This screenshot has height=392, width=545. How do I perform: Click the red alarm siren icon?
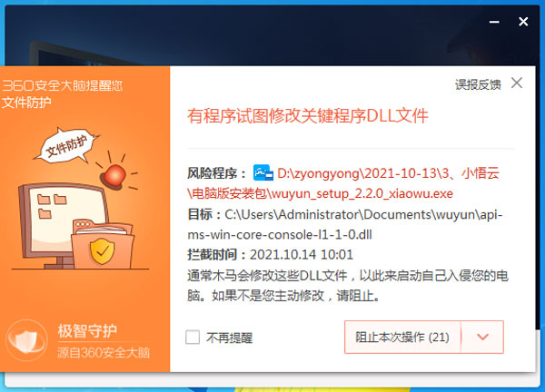coord(114,175)
